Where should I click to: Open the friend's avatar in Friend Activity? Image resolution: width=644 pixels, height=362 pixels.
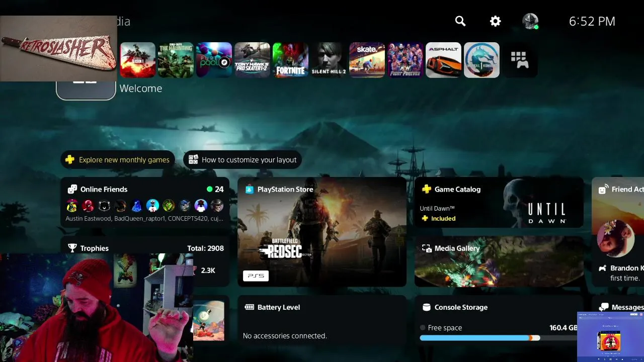point(615,238)
